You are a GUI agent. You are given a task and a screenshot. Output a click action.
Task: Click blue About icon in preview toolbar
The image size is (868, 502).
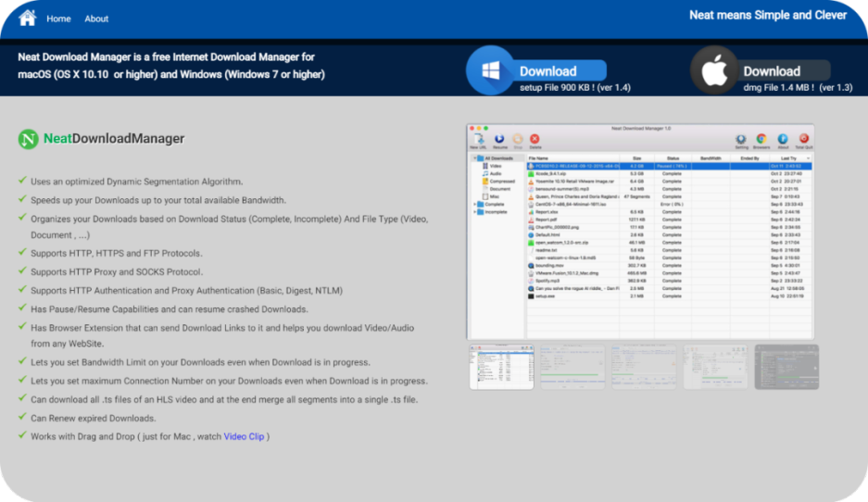783,141
